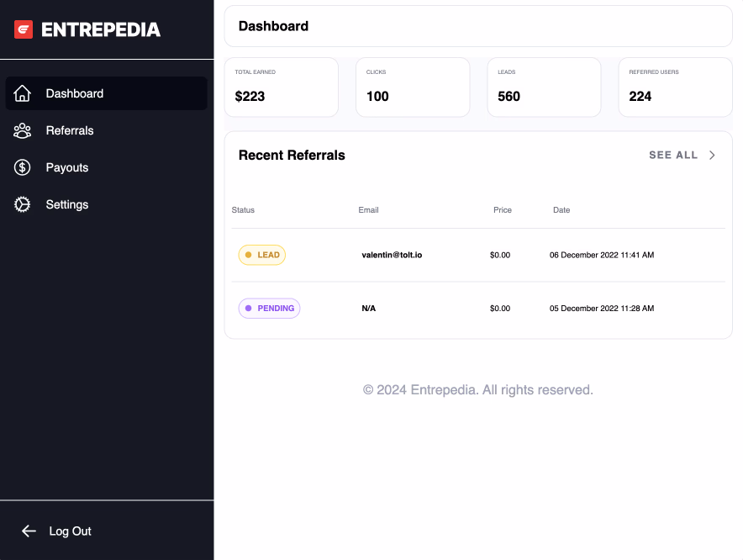Click the Referrals people icon

(x=23, y=130)
